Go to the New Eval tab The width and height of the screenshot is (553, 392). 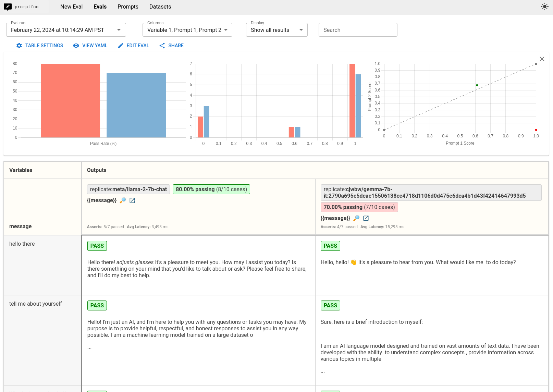71,7
